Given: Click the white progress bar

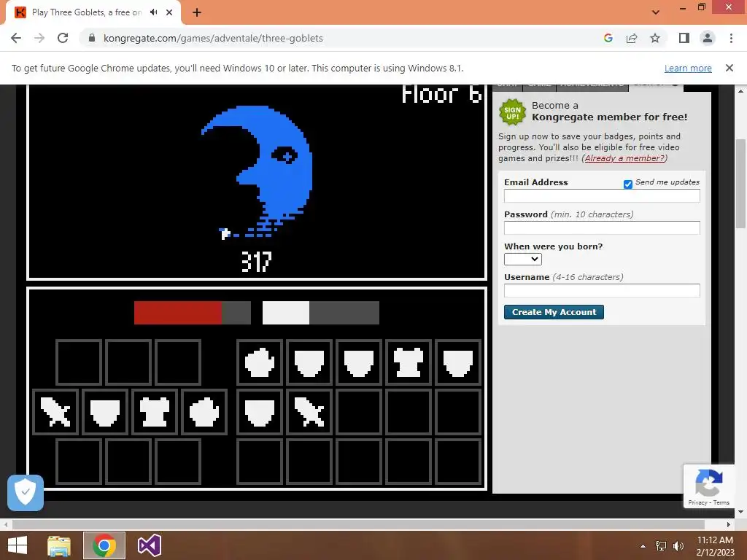Looking at the screenshot, I should (x=321, y=313).
